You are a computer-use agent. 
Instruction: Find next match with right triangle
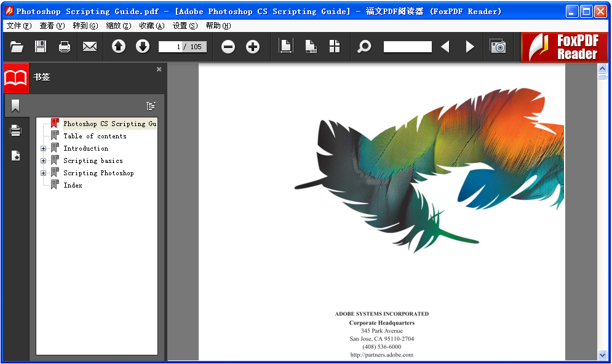pyautogui.click(x=470, y=47)
